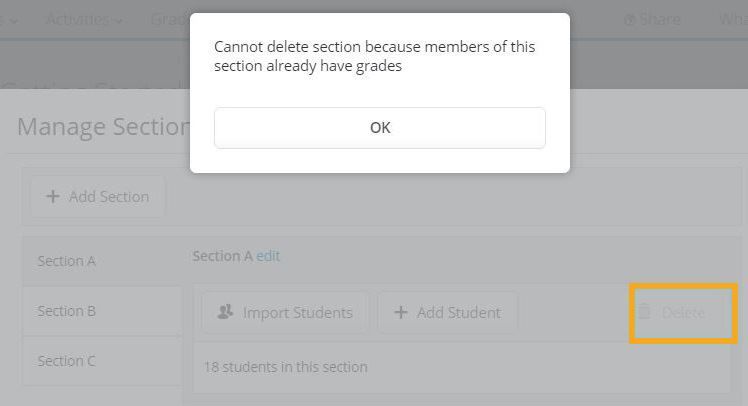Screen dimensions: 748x406
Task: Select the Section A tab
Action: coord(67,261)
